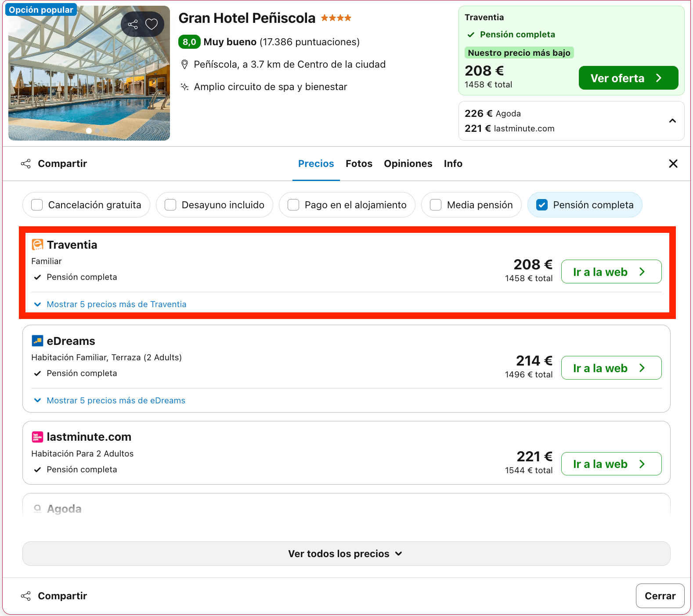Select Media pensión filter checkbox
693x616 pixels.
click(x=436, y=205)
